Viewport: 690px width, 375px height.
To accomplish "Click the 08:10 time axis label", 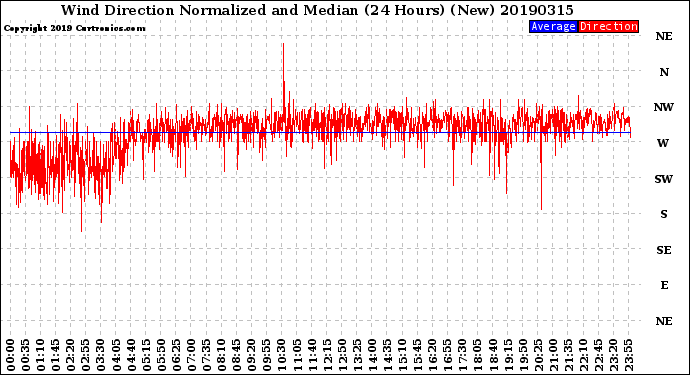I will tap(221, 355).
